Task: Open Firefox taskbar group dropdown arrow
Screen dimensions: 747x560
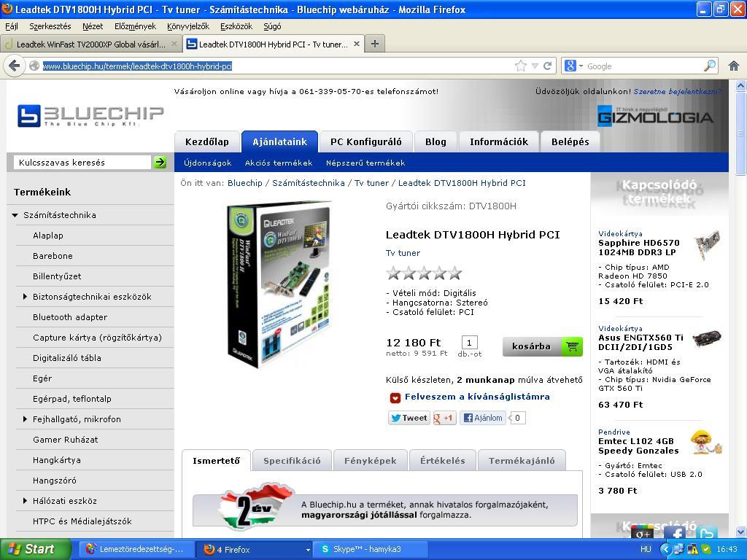Action: (x=308, y=550)
